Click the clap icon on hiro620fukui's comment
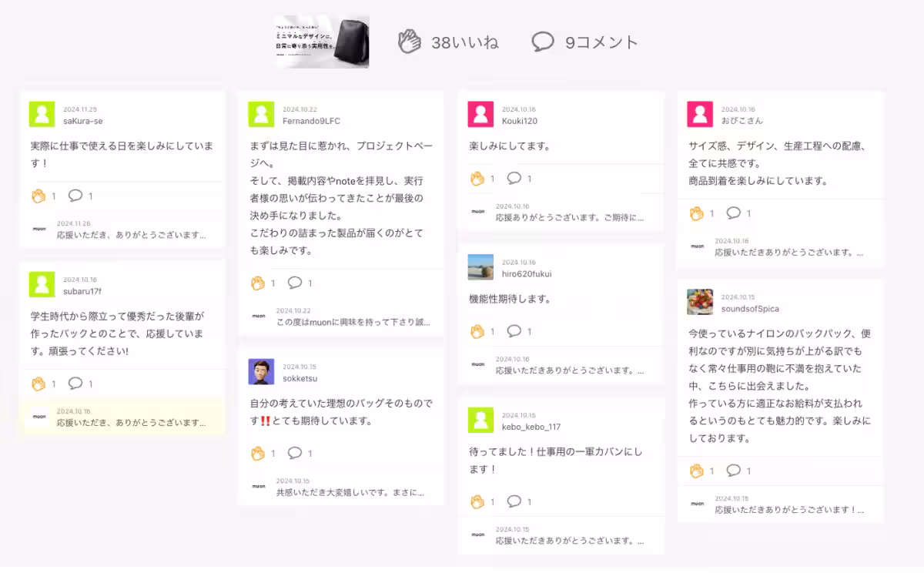Screen dimensions: 924x573 pyautogui.click(x=478, y=331)
